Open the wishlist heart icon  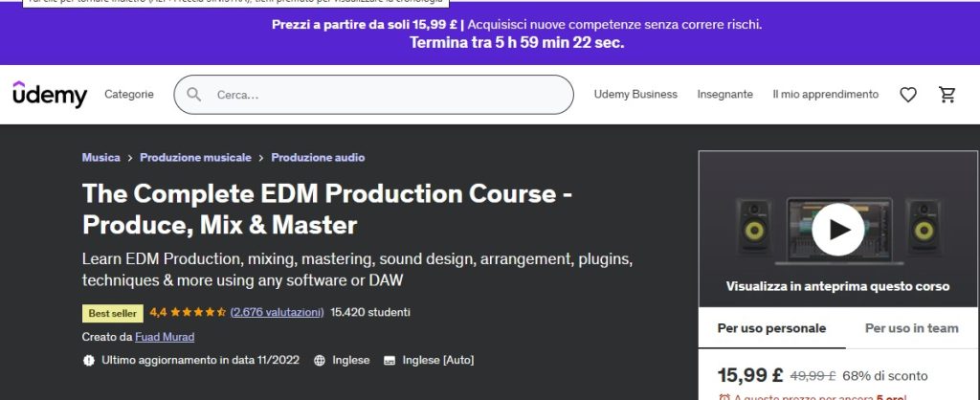[x=908, y=95]
